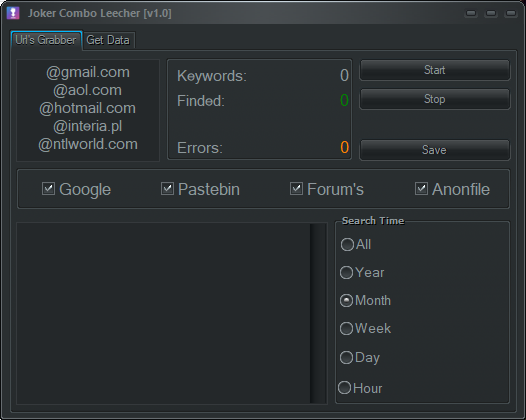Viewport: 526px width, 420px height.
Task: Minimize the Joker Combo Leecher window
Action: click(471, 13)
